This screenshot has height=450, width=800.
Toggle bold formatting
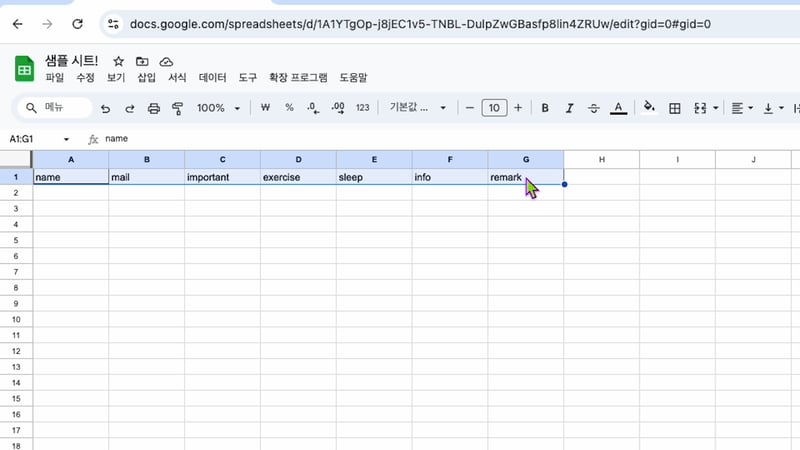[545, 108]
